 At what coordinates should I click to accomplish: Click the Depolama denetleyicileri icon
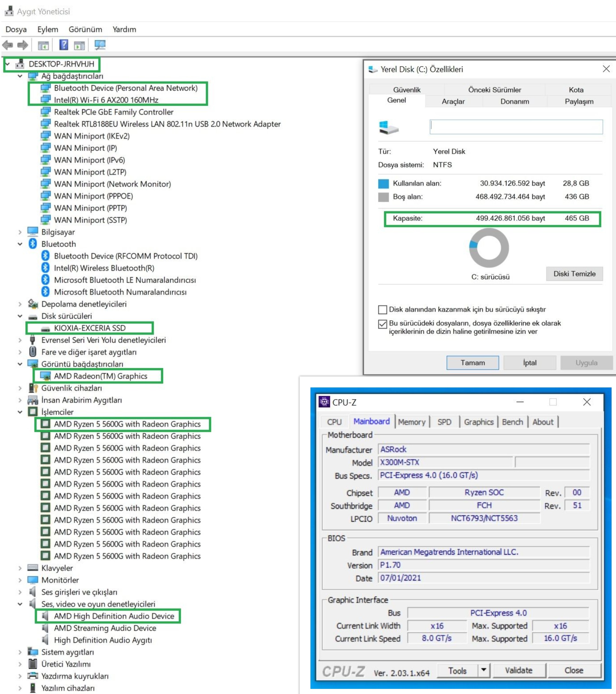click(33, 304)
